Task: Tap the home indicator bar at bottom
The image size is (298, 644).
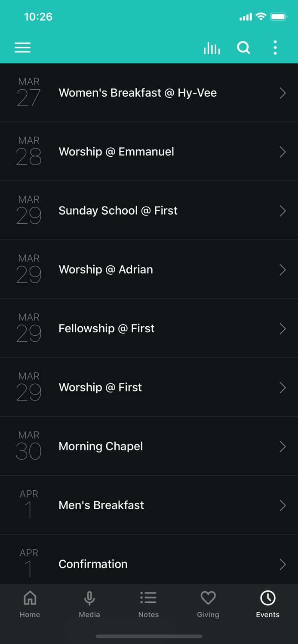Action: 149,636
